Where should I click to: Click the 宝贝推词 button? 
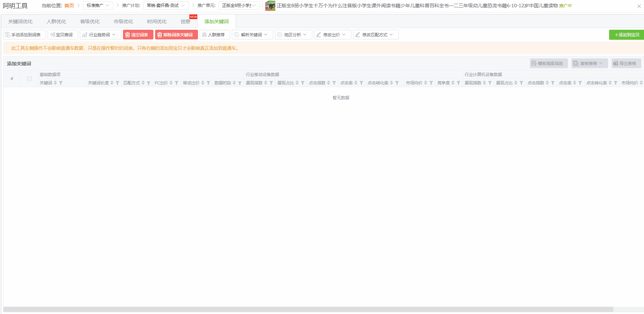coord(63,35)
